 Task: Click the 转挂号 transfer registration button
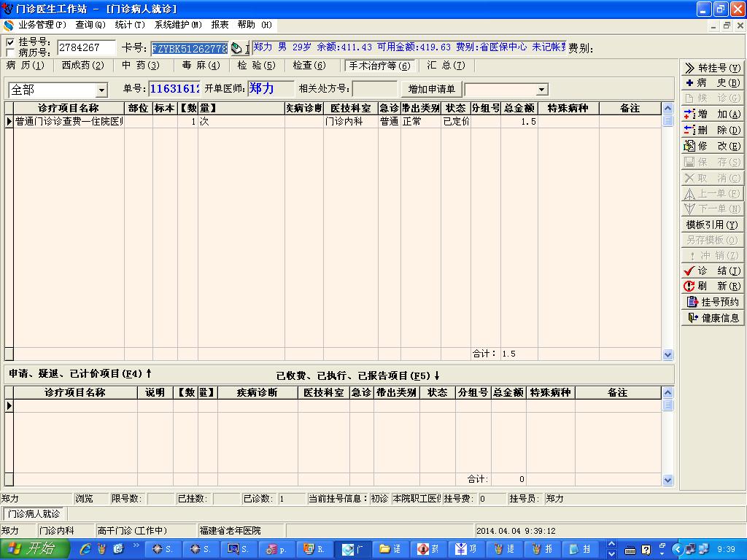712,68
